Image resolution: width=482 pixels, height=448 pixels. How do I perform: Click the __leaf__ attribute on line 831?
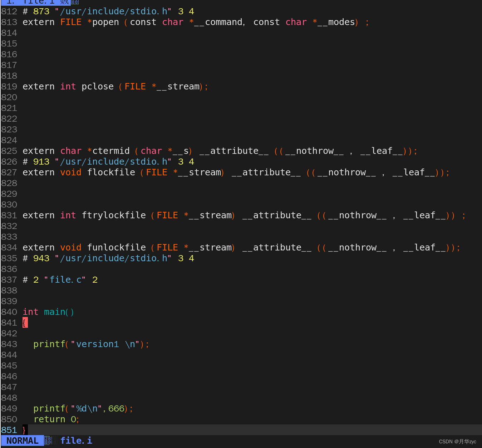coord(424,215)
